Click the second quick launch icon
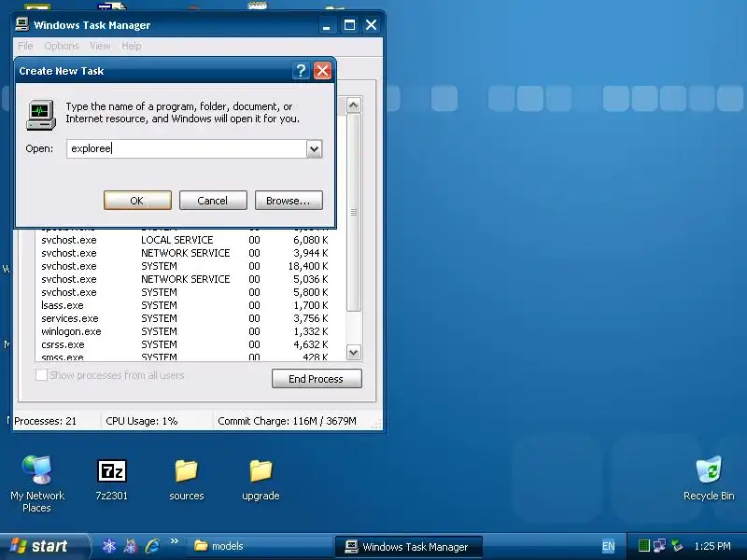The height and width of the screenshot is (560, 747). [131, 546]
